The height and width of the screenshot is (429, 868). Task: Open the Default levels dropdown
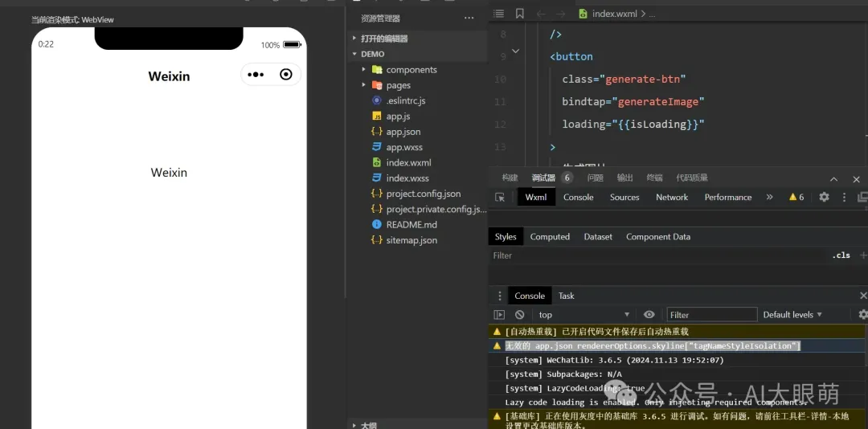792,315
